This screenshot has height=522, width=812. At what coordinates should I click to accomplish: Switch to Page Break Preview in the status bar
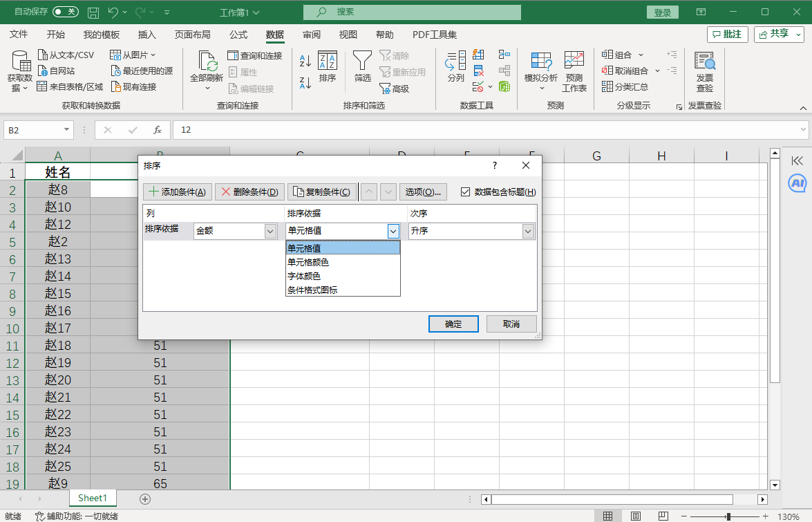(x=663, y=516)
